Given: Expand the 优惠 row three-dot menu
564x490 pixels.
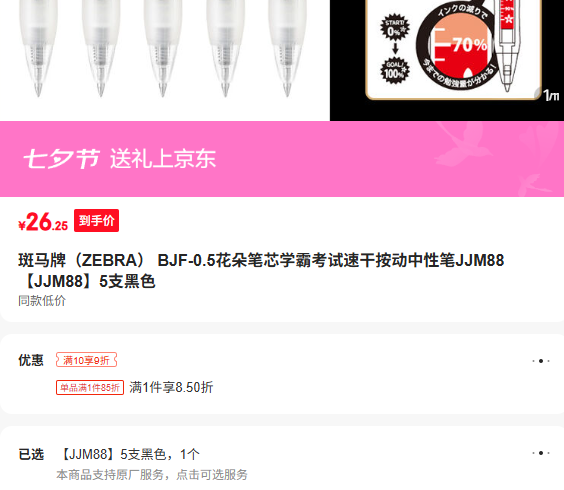Looking at the screenshot, I should click(x=541, y=361).
